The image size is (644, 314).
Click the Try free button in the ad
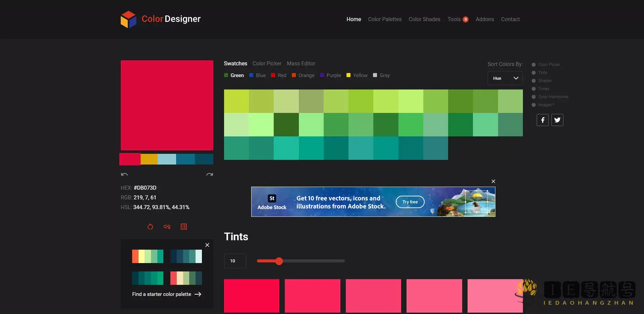tap(410, 202)
